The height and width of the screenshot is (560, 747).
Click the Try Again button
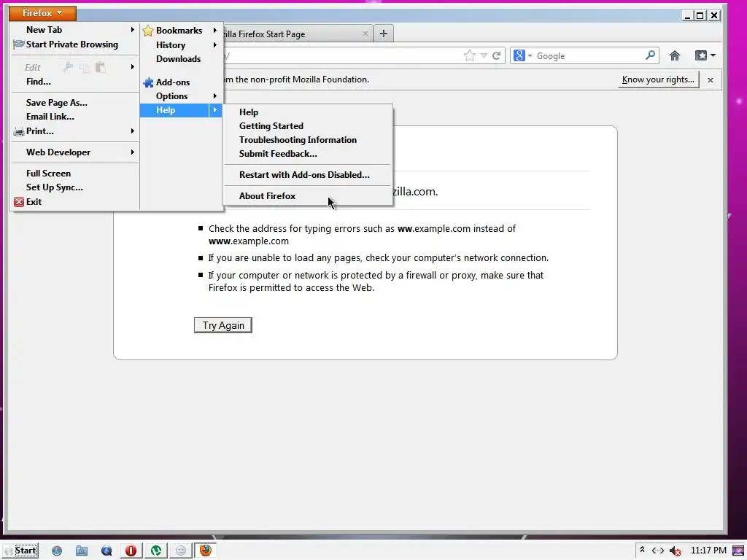(x=223, y=325)
